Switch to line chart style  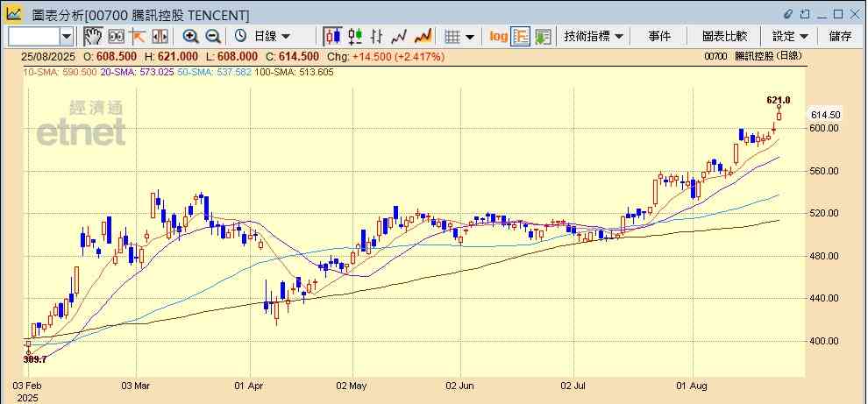399,37
